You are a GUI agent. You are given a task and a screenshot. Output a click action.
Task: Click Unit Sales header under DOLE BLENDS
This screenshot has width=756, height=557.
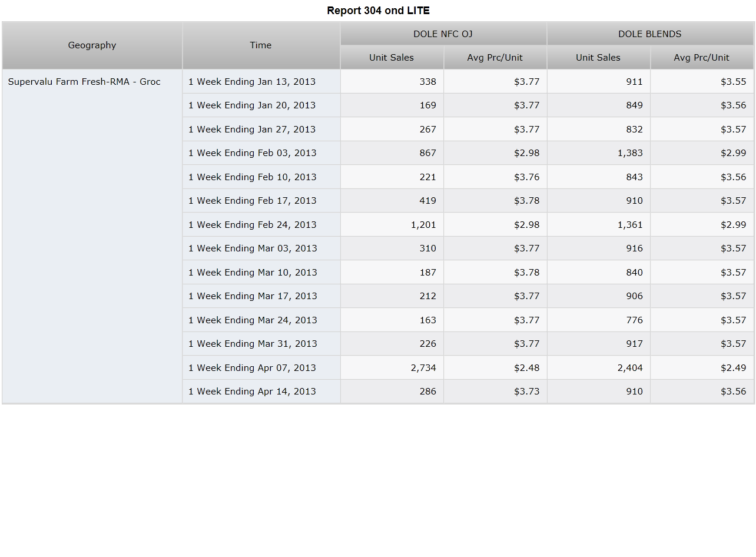(599, 58)
